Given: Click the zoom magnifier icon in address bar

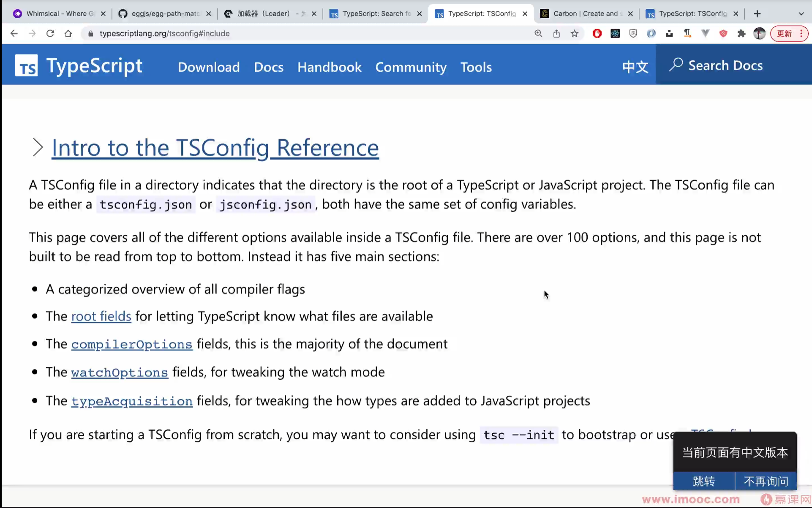Looking at the screenshot, I should tap(538, 33).
